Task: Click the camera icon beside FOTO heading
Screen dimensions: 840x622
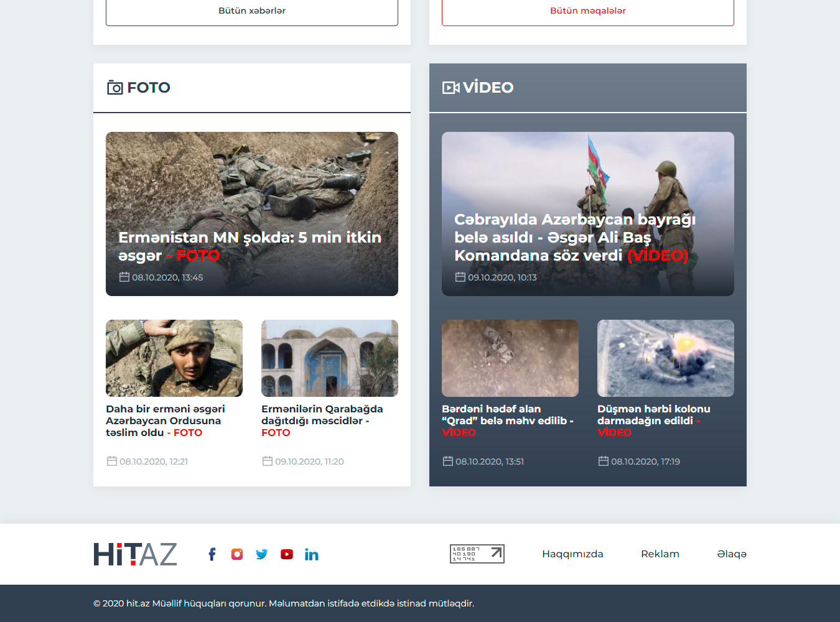Action: (114, 88)
